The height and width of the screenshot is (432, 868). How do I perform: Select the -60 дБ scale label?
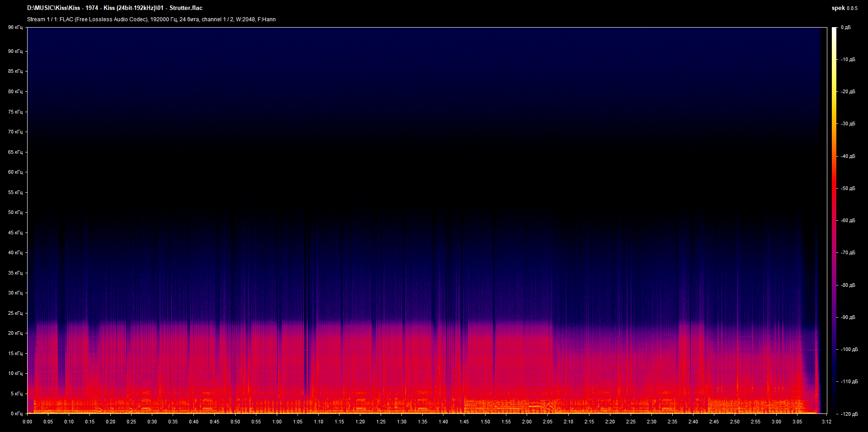click(848, 221)
